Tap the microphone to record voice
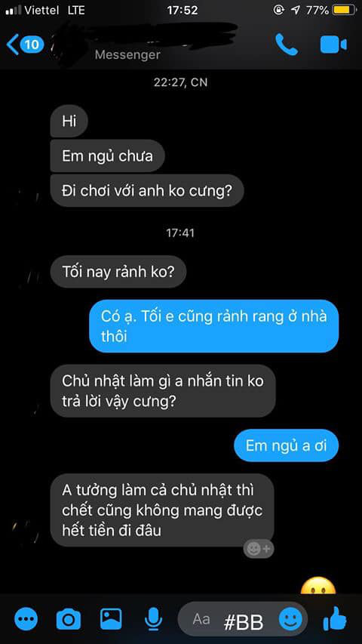362x644 pixels. [154, 619]
